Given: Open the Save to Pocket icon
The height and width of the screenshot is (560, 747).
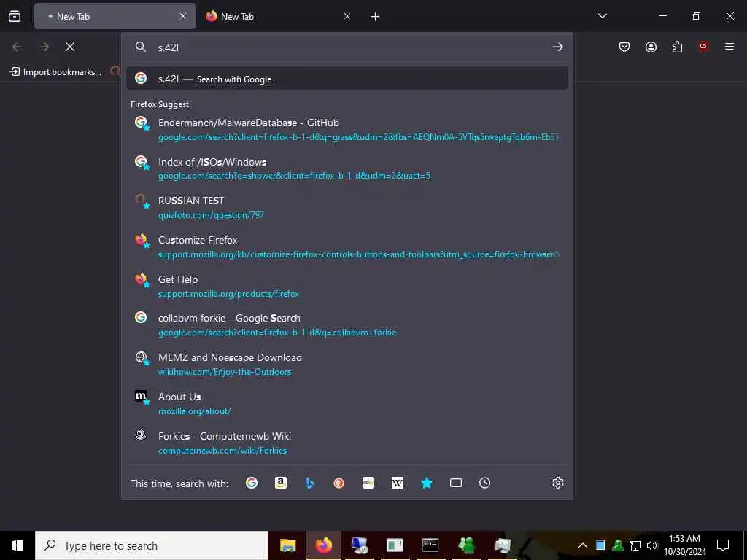Looking at the screenshot, I should (x=624, y=47).
